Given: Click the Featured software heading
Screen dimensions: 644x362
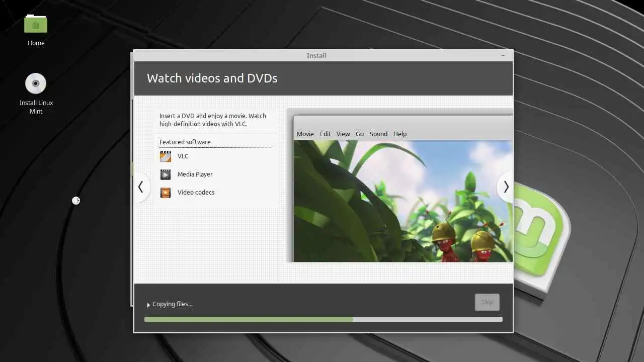Looking at the screenshot, I should pyautogui.click(x=185, y=142).
